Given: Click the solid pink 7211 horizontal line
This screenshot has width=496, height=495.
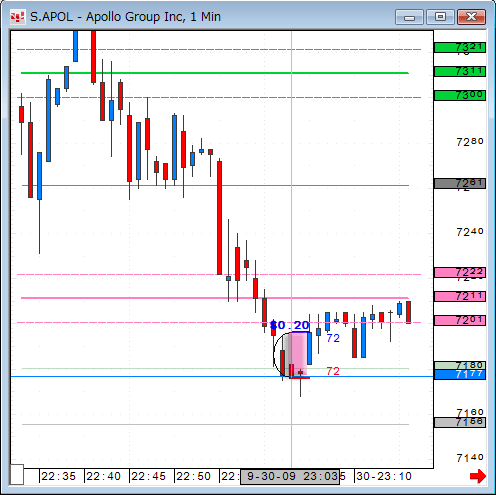Looking at the screenshot, I should [215, 298].
